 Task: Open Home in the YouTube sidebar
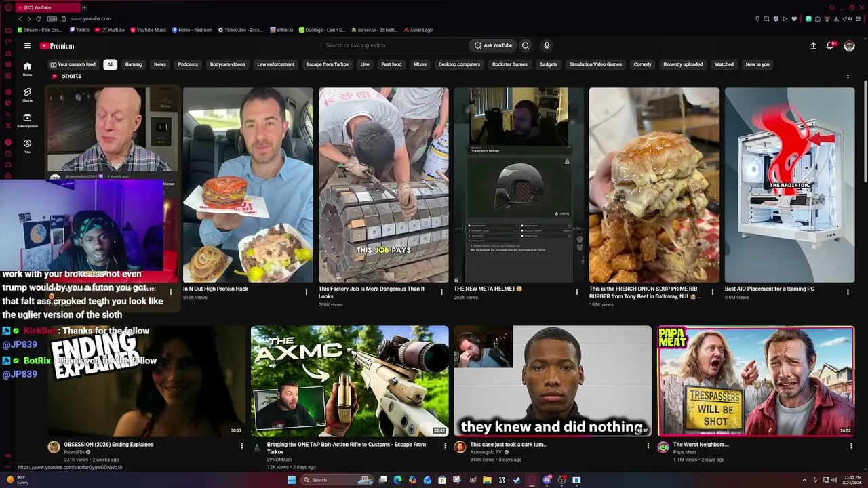(27, 68)
